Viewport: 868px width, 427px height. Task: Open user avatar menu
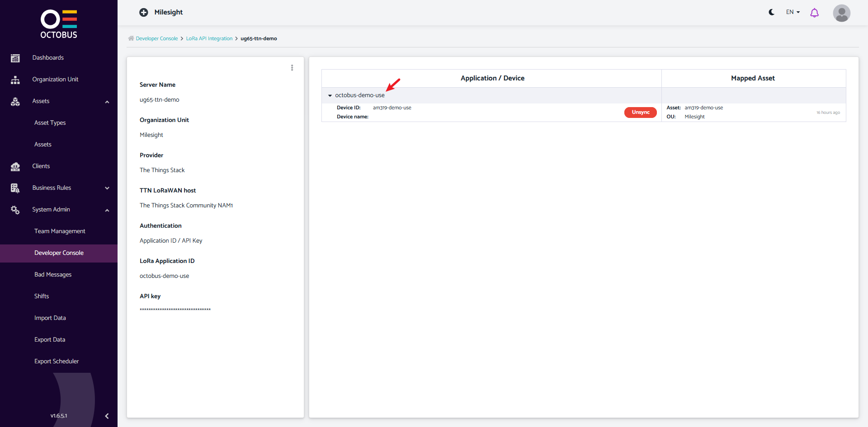tap(842, 13)
